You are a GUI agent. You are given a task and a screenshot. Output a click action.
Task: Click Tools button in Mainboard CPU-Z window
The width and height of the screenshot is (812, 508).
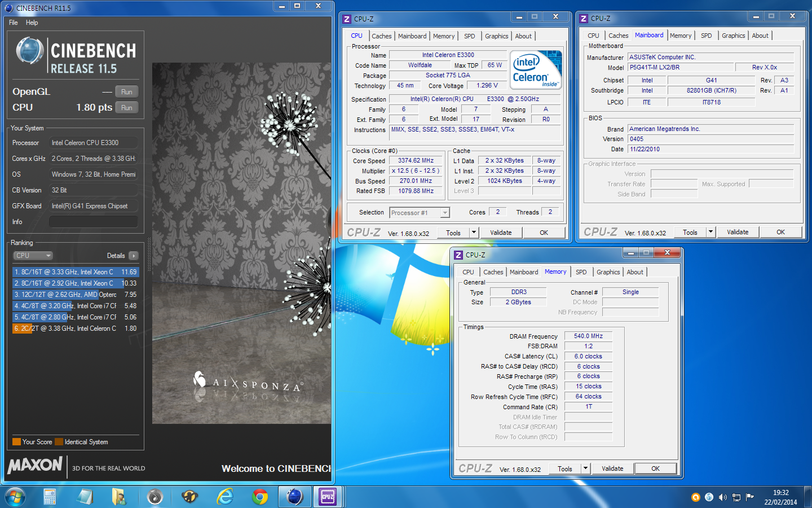point(690,232)
